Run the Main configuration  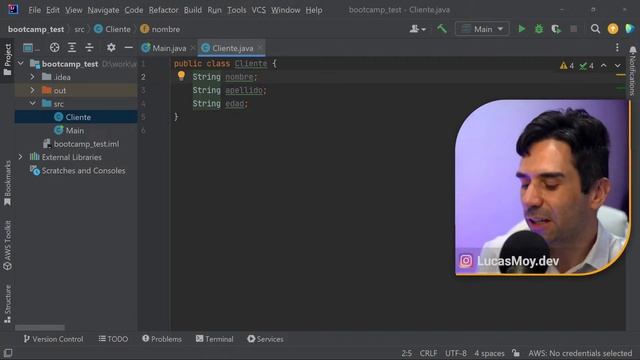click(521, 29)
